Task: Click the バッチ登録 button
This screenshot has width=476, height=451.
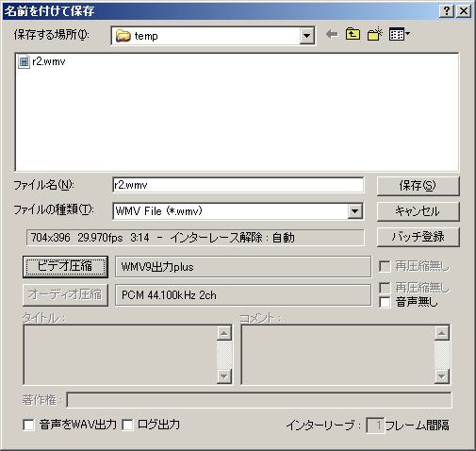Action: (x=418, y=237)
